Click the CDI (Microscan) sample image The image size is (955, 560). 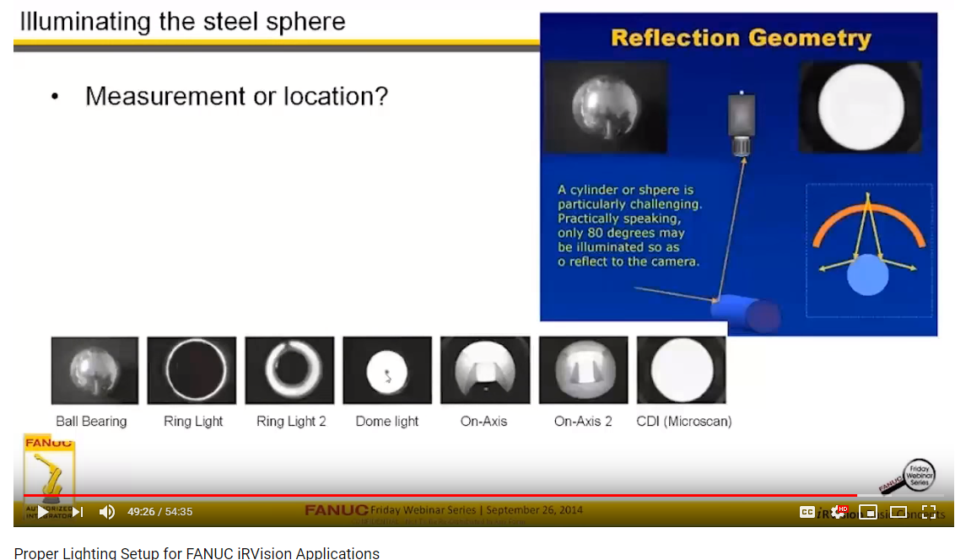[x=682, y=370]
